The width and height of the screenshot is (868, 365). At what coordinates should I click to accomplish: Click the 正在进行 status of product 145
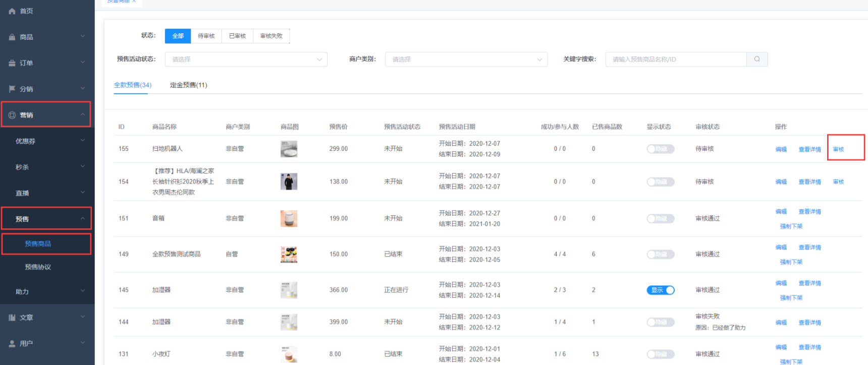click(396, 290)
